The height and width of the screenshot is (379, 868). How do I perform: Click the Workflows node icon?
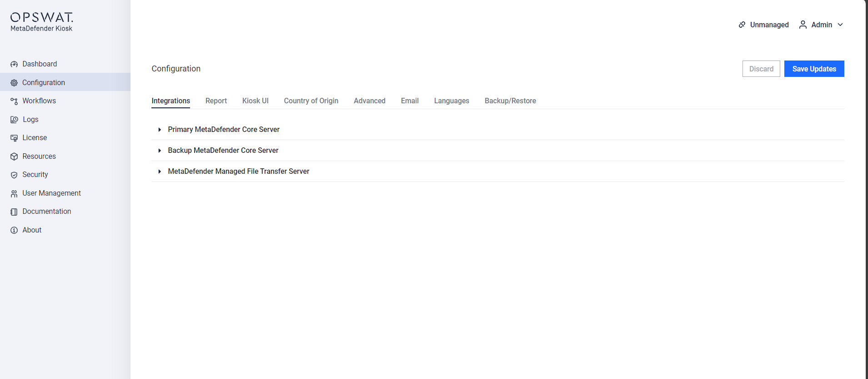pyautogui.click(x=14, y=101)
